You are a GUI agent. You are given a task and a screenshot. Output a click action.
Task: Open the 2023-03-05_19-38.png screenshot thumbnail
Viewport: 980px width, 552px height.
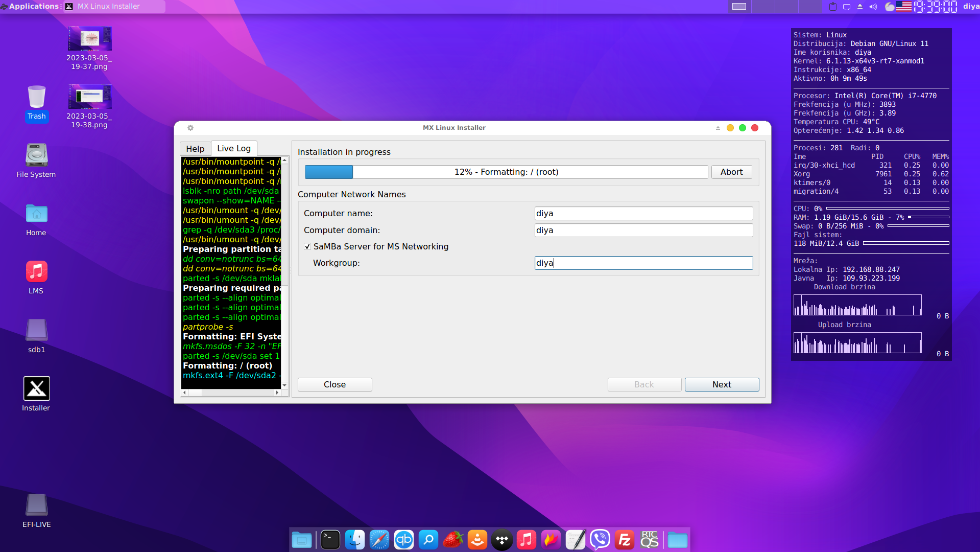(x=89, y=106)
